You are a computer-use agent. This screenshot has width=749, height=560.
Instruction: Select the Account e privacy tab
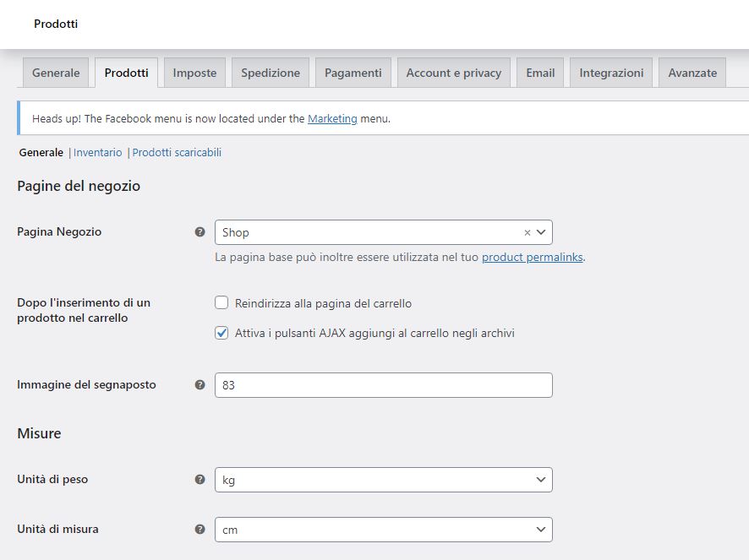[x=453, y=73]
